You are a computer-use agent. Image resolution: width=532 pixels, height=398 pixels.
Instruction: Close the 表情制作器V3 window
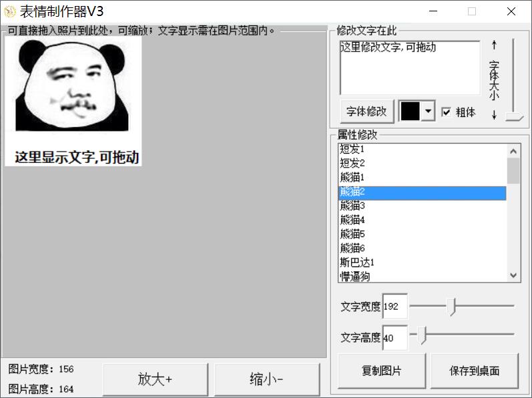511,11
